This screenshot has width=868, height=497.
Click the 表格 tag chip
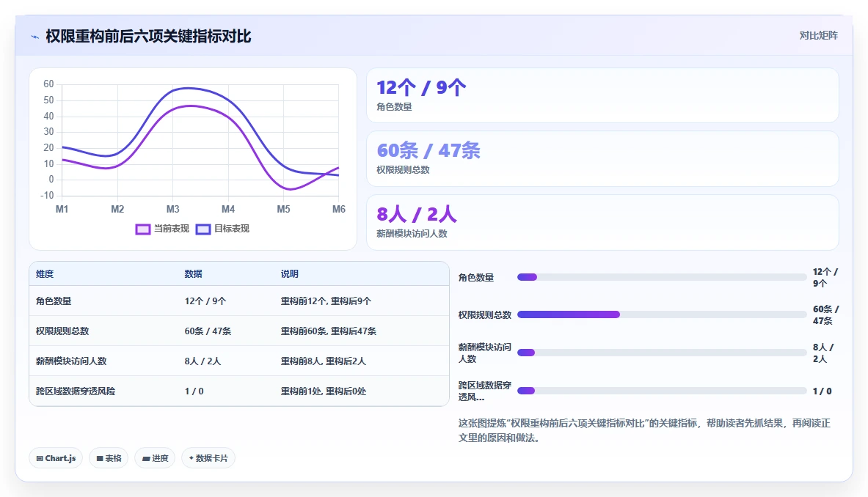click(109, 458)
